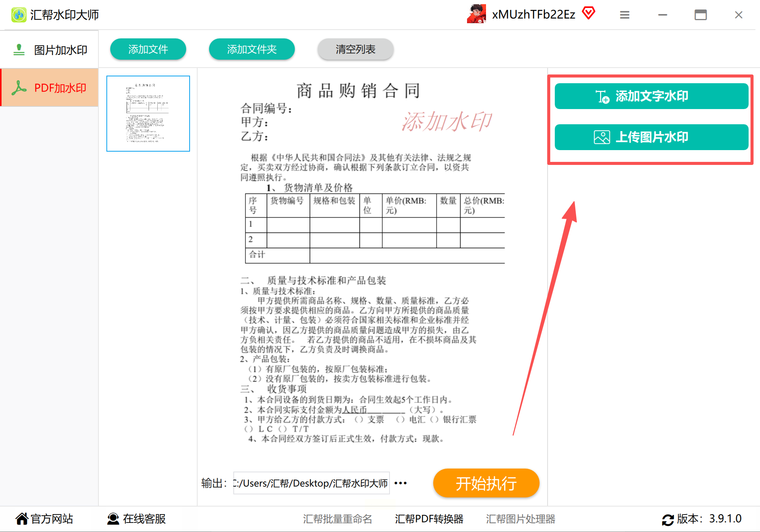This screenshot has width=760, height=532.
Task: Click the user avatar picture
Action: tap(477, 14)
